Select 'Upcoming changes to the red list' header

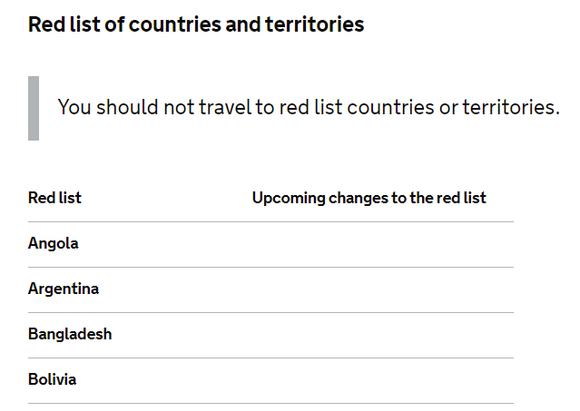tap(369, 198)
